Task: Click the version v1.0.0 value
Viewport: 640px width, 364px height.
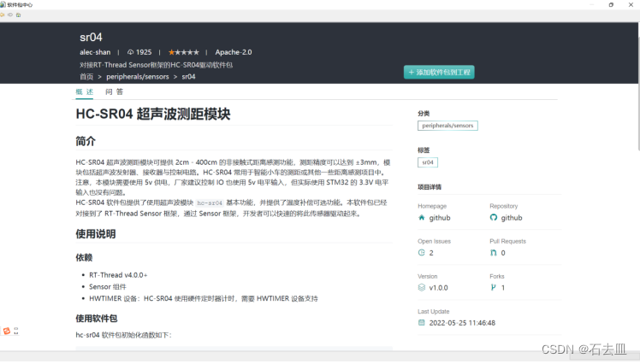Action: (438, 288)
